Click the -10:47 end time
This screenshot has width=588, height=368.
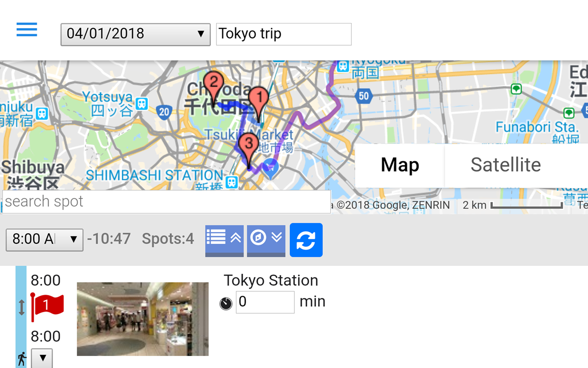[109, 239]
